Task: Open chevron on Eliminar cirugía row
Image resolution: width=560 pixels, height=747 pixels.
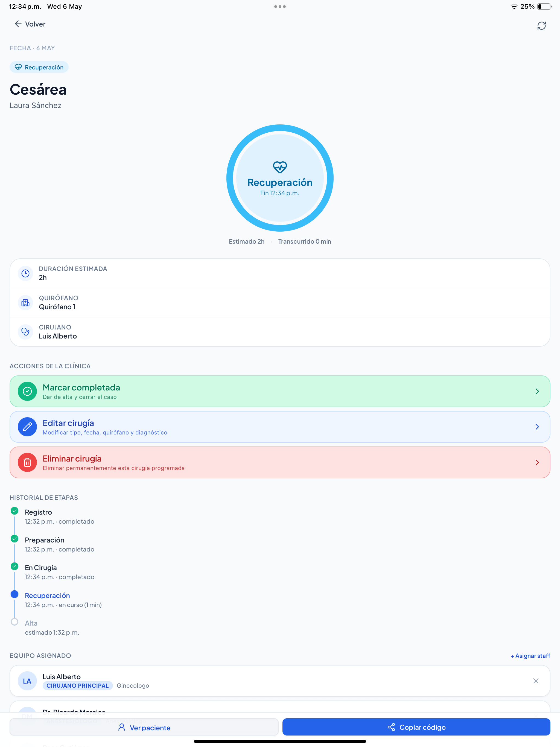Action: [x=537, y=462]
